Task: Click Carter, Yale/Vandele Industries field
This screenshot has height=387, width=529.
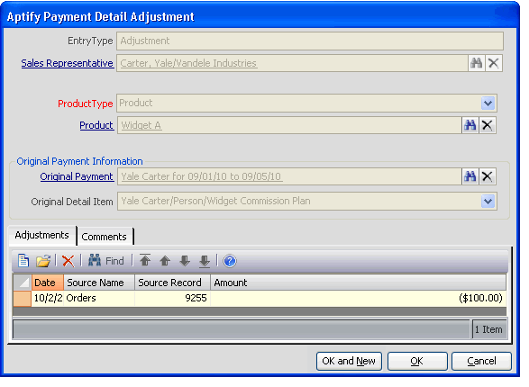Action: point(292,63)
